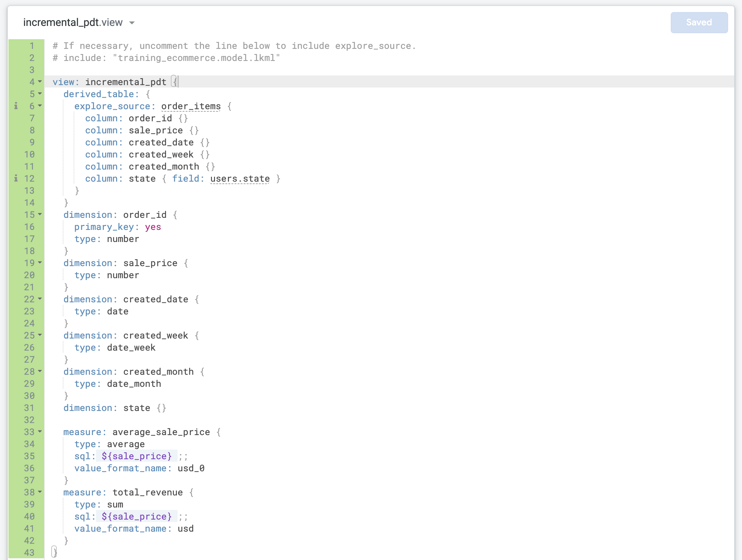Click the incremental_pdt.view filename title
The height and width of the screenshot is (560, 742).
(x=72, y=22)
